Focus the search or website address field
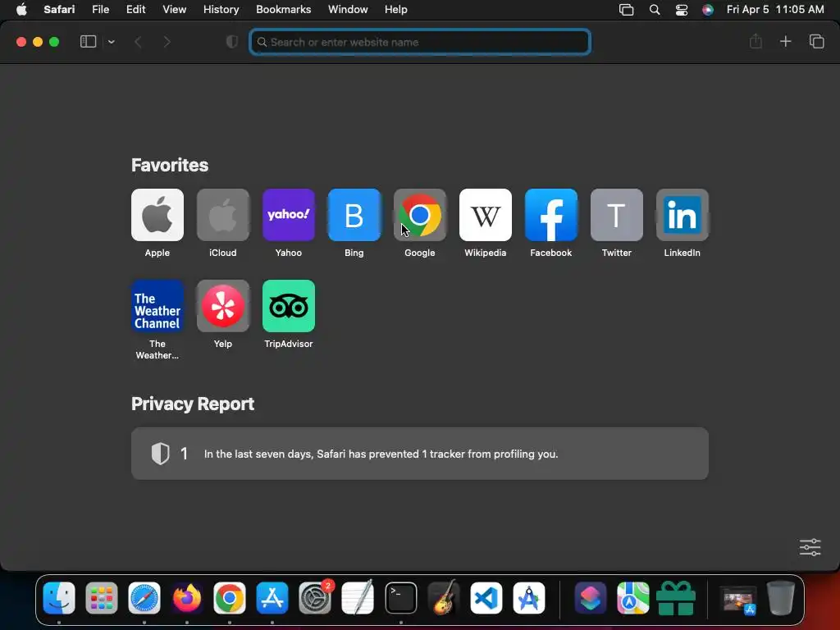840x630 pixels. tap(420, 42)
